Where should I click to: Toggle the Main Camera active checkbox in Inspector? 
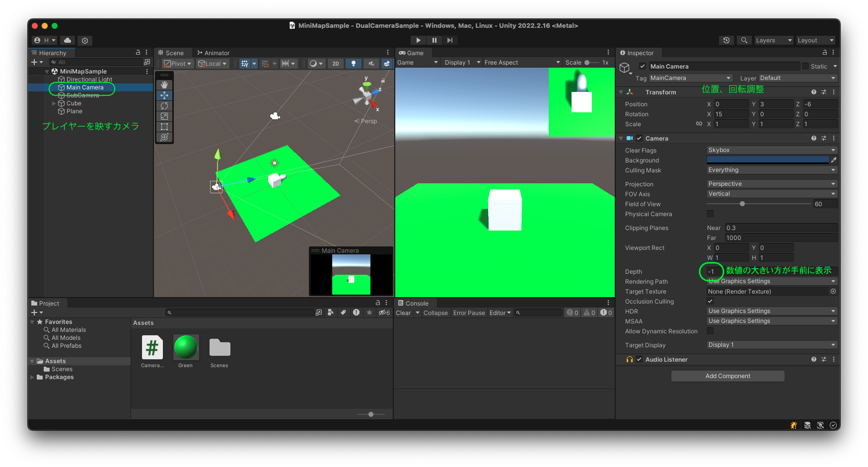643,66
